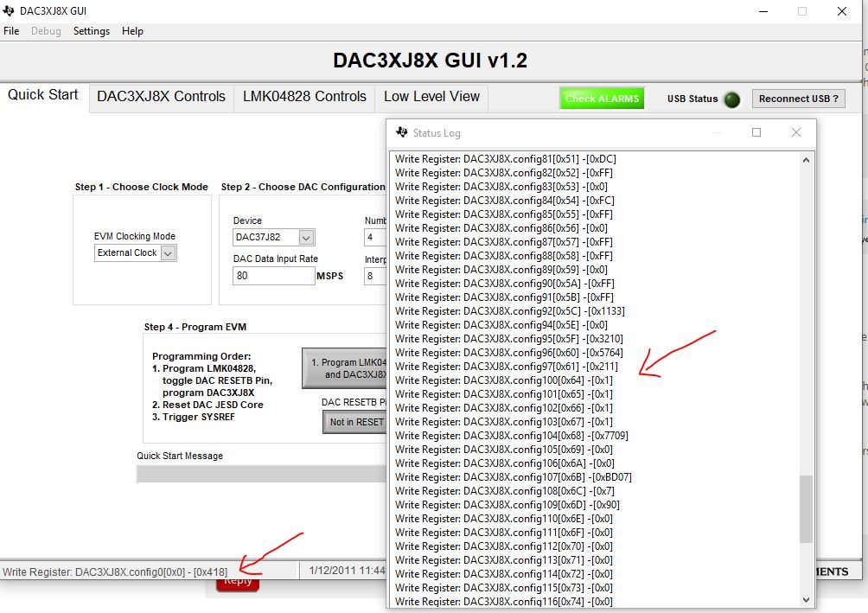This screenshot has width=868, height=613.
Task: Switch to Low Level View tab
Action: click(431, 97)
